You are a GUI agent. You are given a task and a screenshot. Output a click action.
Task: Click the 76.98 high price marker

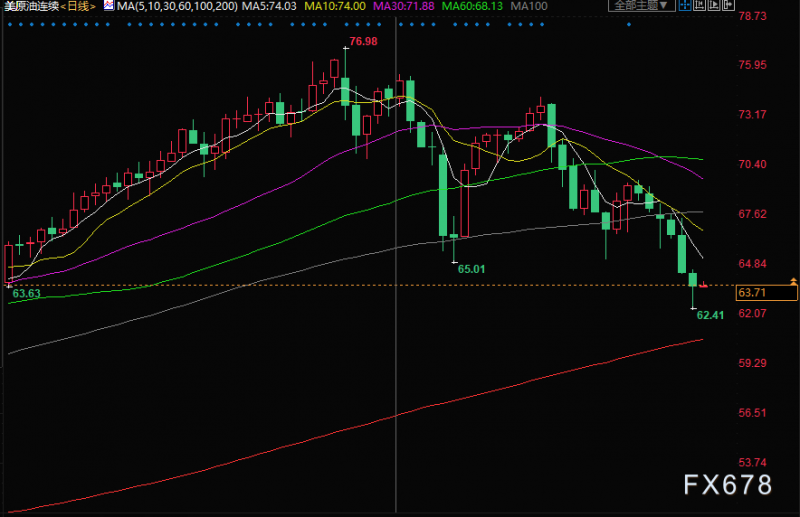point(363,41)
